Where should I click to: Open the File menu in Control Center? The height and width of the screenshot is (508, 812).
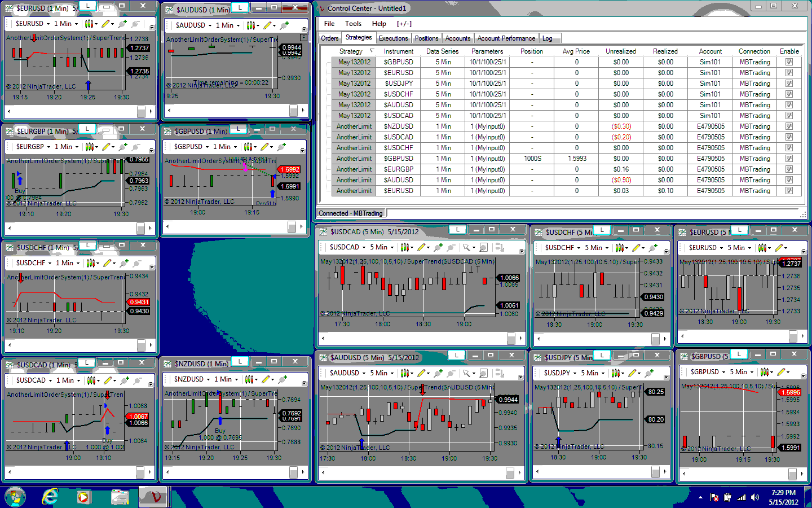tap(329, 24)
